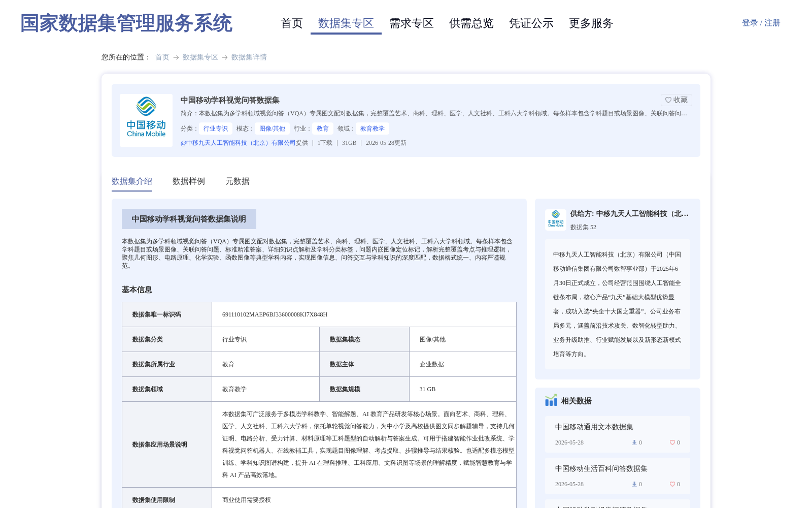Image resolution: width=812 pixels, height=508 pixels.
Task: Open the 首页 navigation item
Action: [292, 23]
